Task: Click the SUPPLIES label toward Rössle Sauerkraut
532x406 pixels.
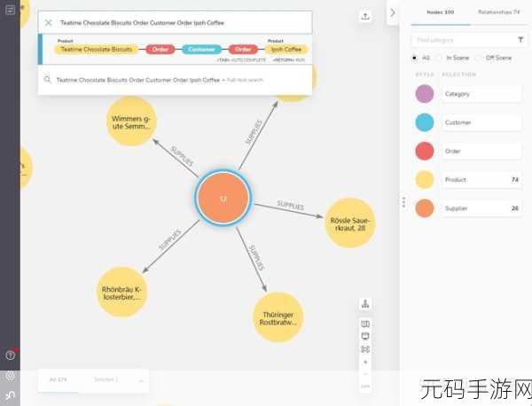Action: click(290, 205)
